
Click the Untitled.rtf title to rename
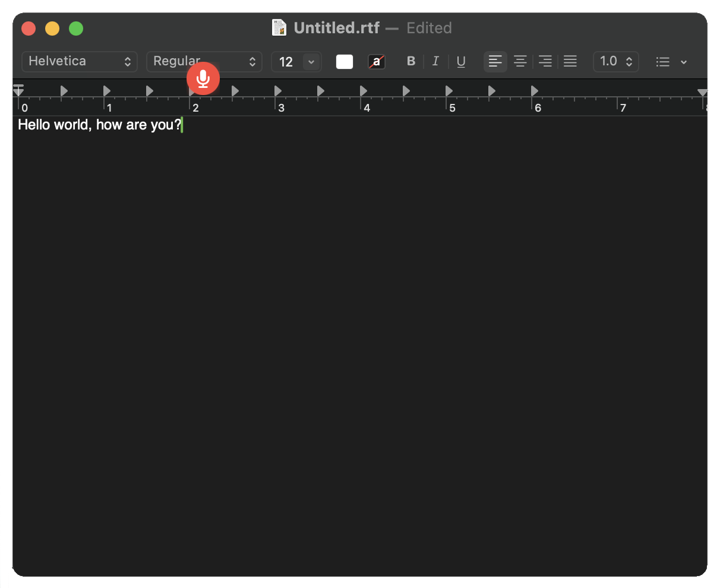(x=336, y=27)
